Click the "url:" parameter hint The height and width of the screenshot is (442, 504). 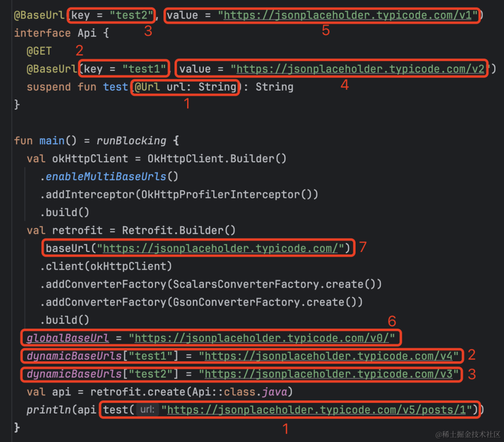(147, 410)
